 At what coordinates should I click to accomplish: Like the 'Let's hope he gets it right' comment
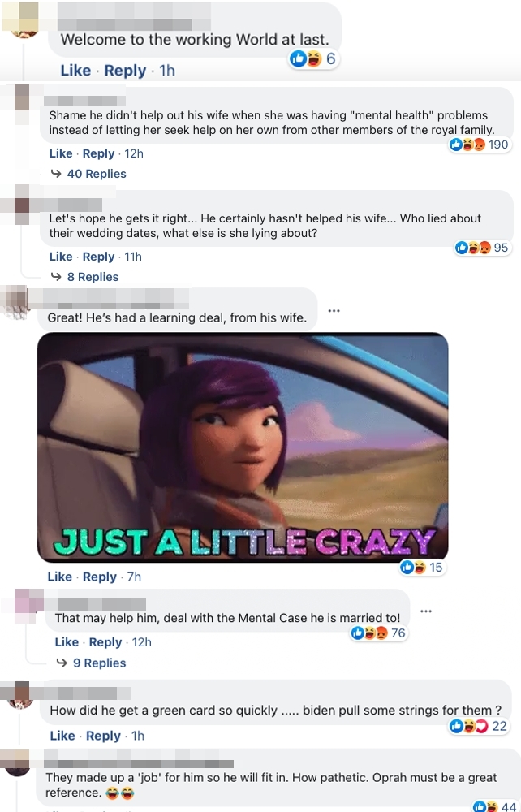tap(61, 257)
